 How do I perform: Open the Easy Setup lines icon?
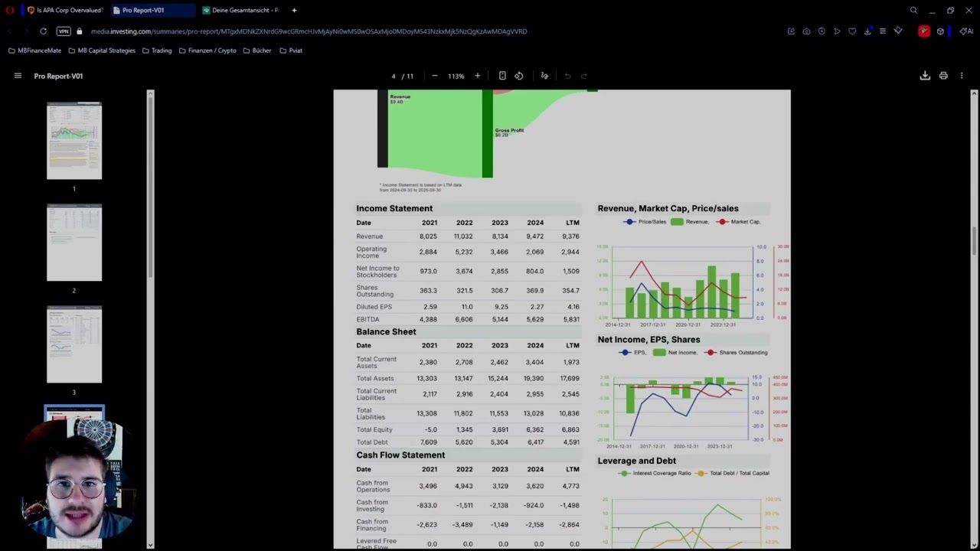click(883, 31)
